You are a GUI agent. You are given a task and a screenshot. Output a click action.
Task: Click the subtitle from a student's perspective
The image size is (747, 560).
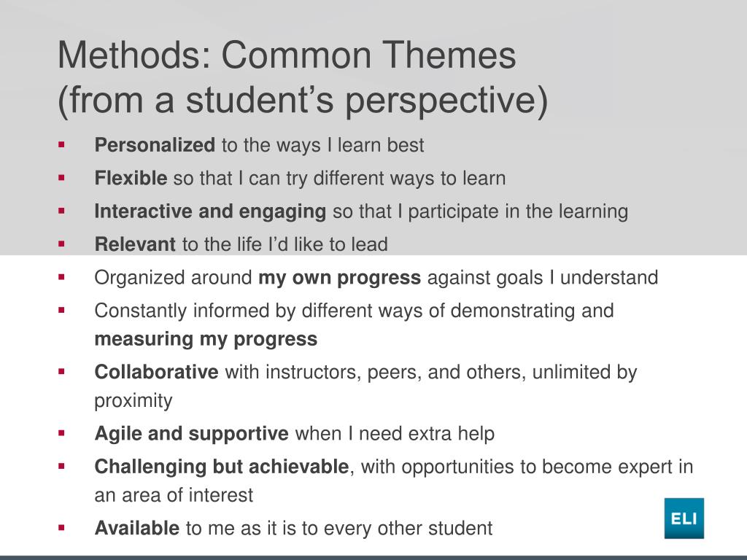[303, 100]
